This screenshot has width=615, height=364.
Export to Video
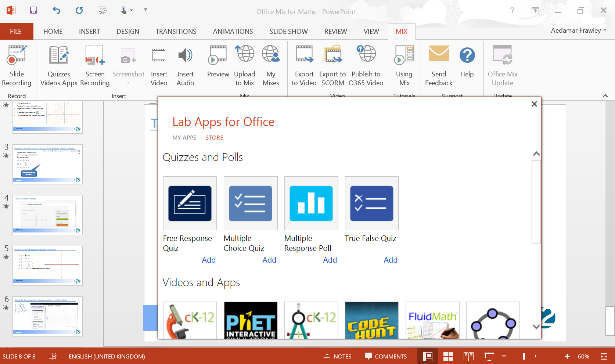[x=304, y=66]
